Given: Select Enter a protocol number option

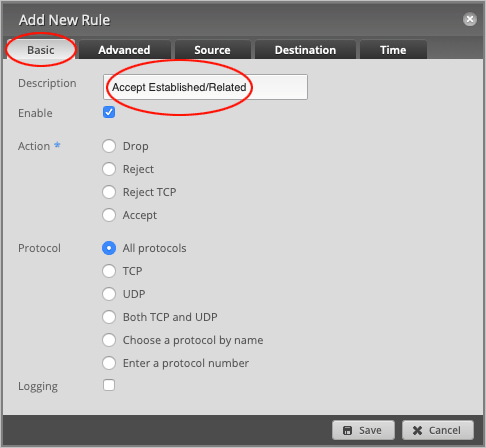Looking at the screenshot, I should tap(109, 363).
